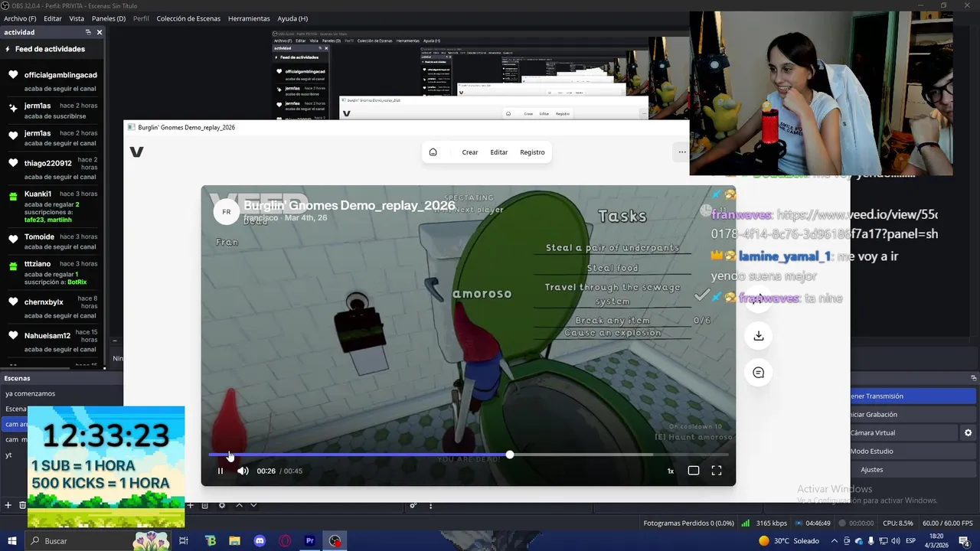Open the Colección de Escenas menu
This screenshot has height=551, width=980.
pyautogui.click(x=188, y=18)
